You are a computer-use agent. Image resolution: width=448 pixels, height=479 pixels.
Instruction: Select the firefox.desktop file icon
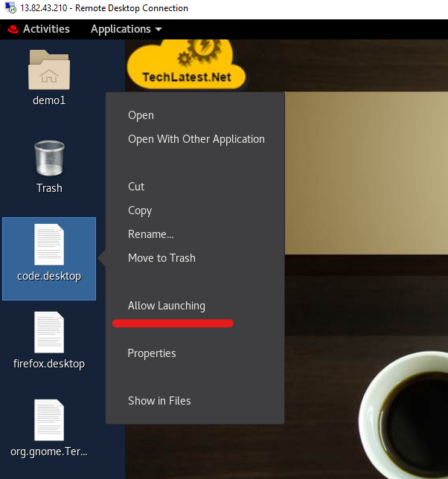(x=49, y=332)
